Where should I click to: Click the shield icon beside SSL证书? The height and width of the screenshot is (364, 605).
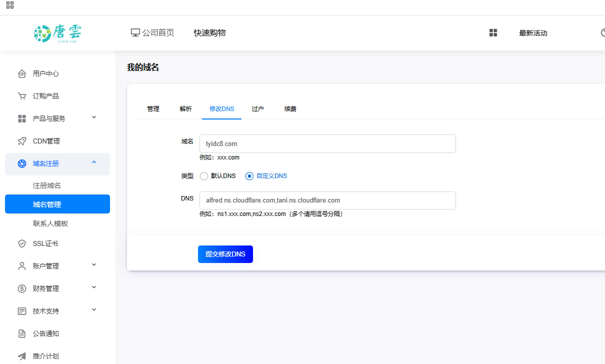[22, 243]
